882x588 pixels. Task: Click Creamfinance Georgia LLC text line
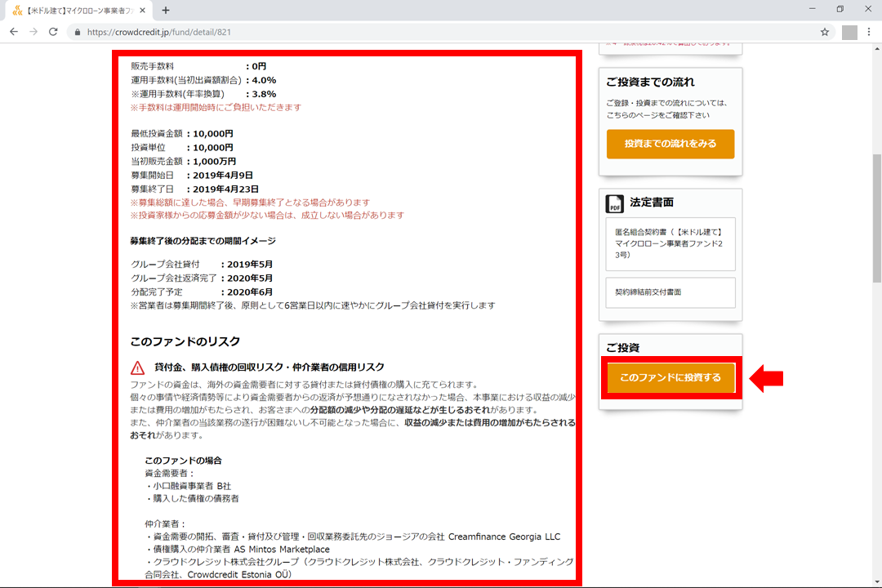pyautogui.click(x=353, y=537)
